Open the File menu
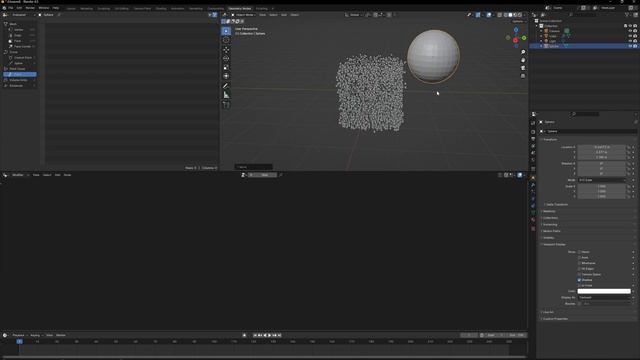Image resolution: width=640 pixels, height=360 pixels. (11, 8)
